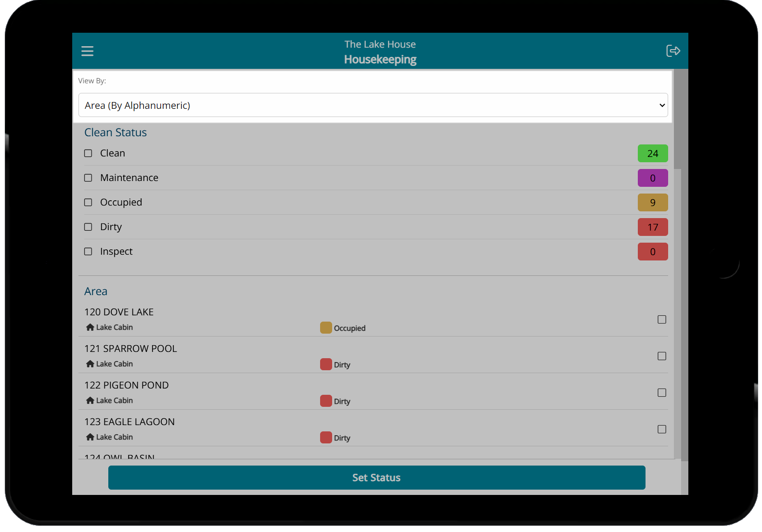The height and width of the screenshot is (532, 762).
Task: Click the red Dirty count badge 17
Action: [x=653, y=227]
